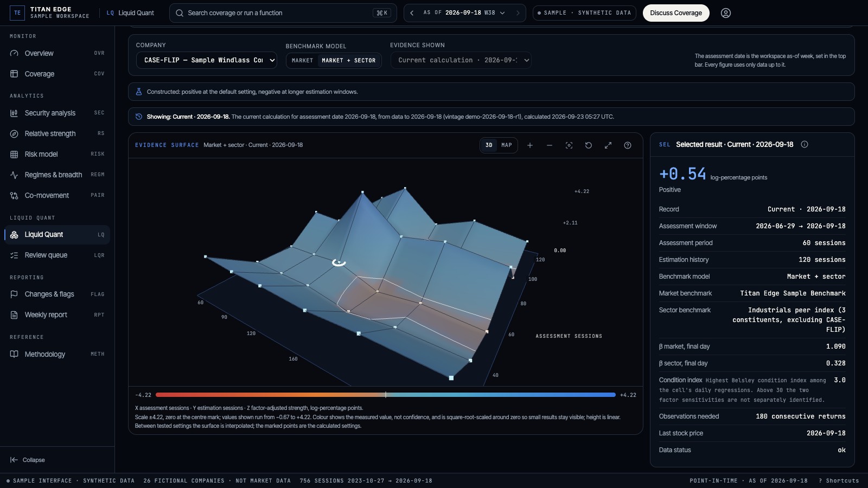This screenshot has width=868, height=488.
Task: Go to Security analysis
Action: point(57,113)
